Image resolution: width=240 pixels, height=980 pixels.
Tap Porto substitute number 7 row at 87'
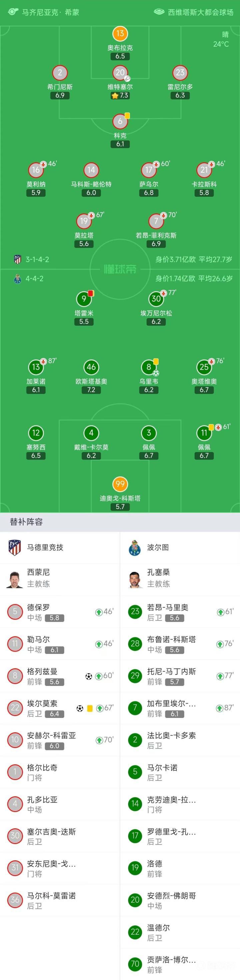point(180,708)
